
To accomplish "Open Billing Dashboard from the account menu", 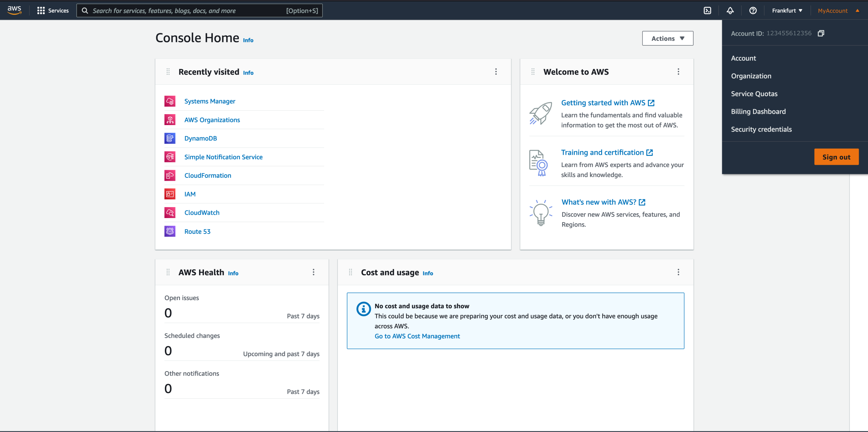I will click(x=758, y=111).
